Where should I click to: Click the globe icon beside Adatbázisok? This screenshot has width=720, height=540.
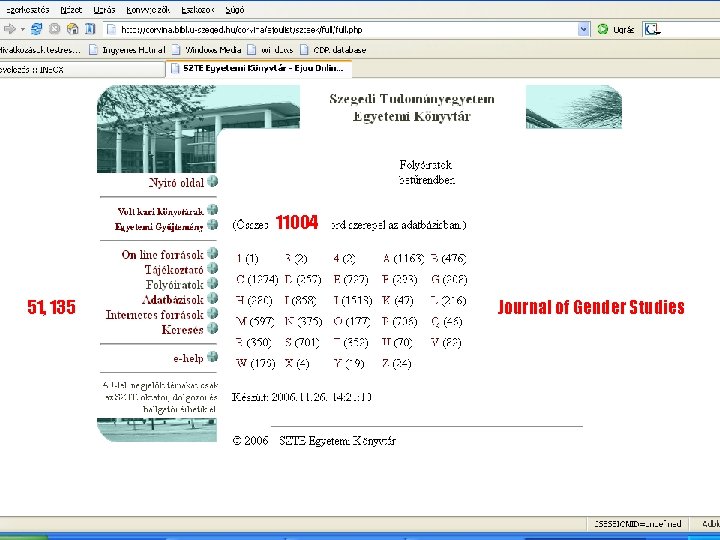(x=212, y=298)
